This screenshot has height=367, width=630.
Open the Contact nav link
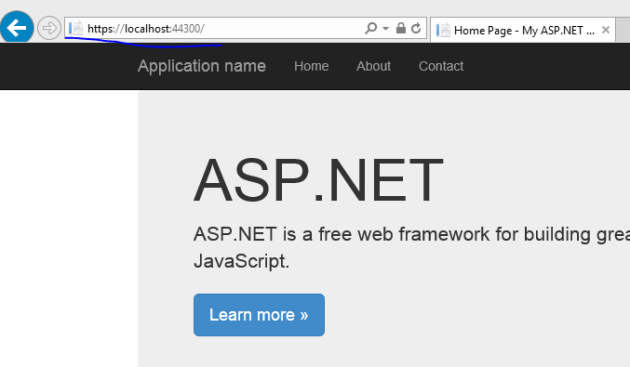tap(441, 66)
